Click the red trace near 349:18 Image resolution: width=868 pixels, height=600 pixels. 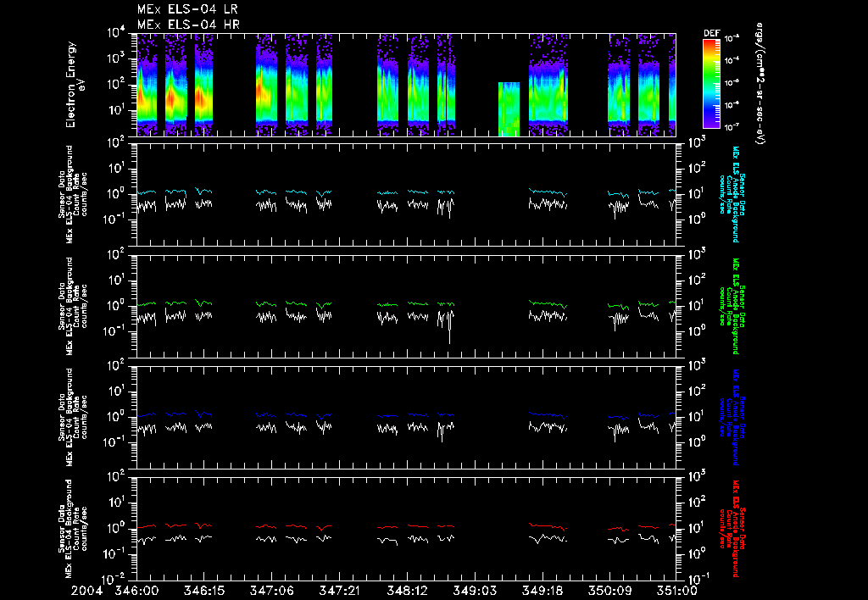548,525
